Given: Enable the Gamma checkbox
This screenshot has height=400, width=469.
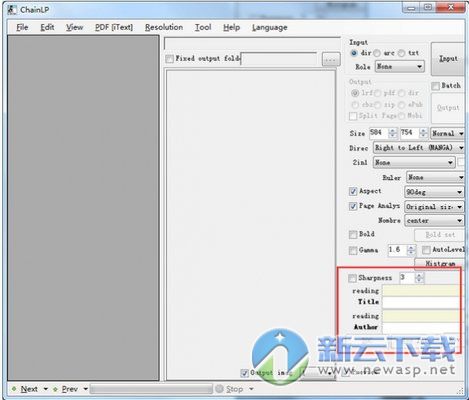Looking at the screenshot, I should click(353, 250).
